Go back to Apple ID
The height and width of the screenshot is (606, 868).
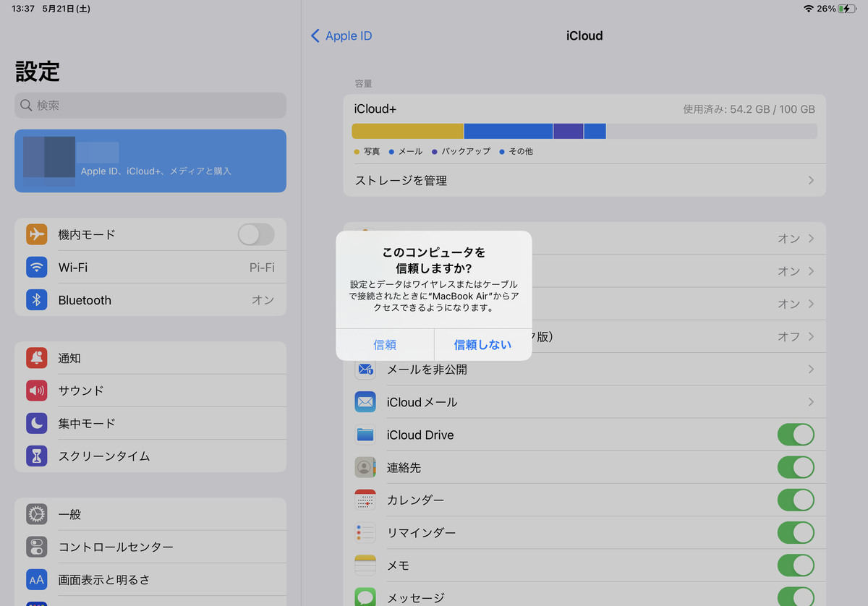click(x=341, y=35)
